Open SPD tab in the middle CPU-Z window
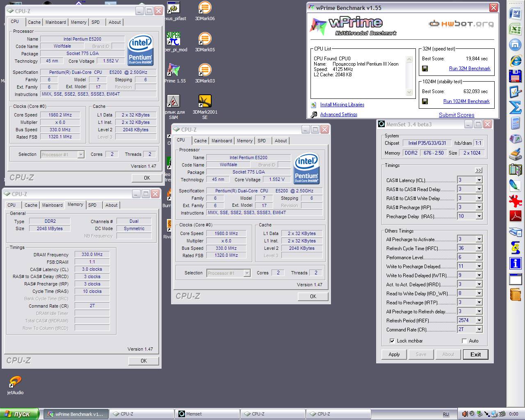525x420 pixels. 262,141
